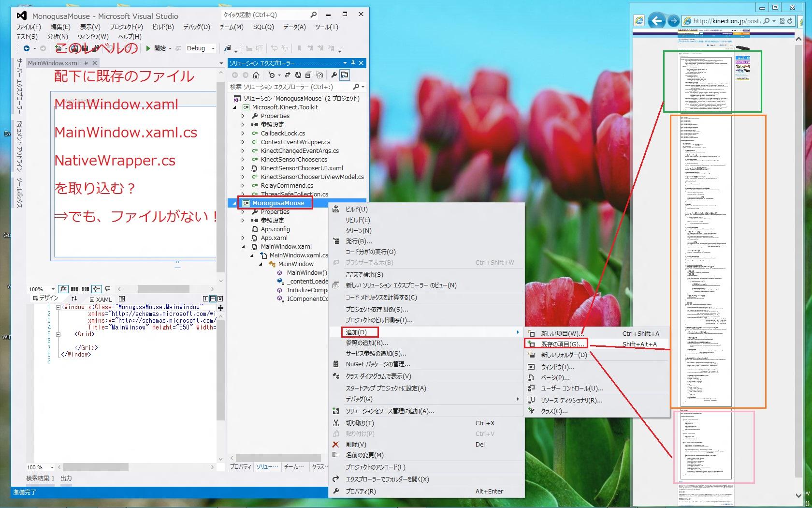Click 削除(V) in the context menu
This screenshot has width=812, height=508.
click(426, 444)
